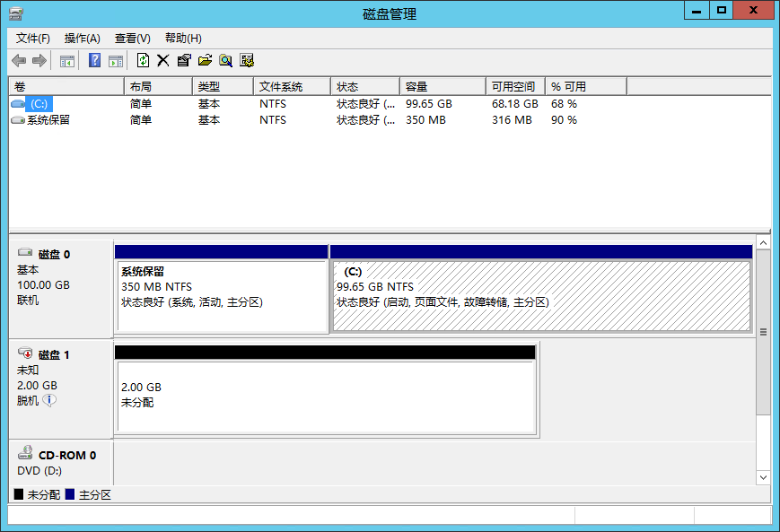Click the Back arrow toolbar icon
The width and height of the screenshot is (780, 532).
[x=19, y=61]
